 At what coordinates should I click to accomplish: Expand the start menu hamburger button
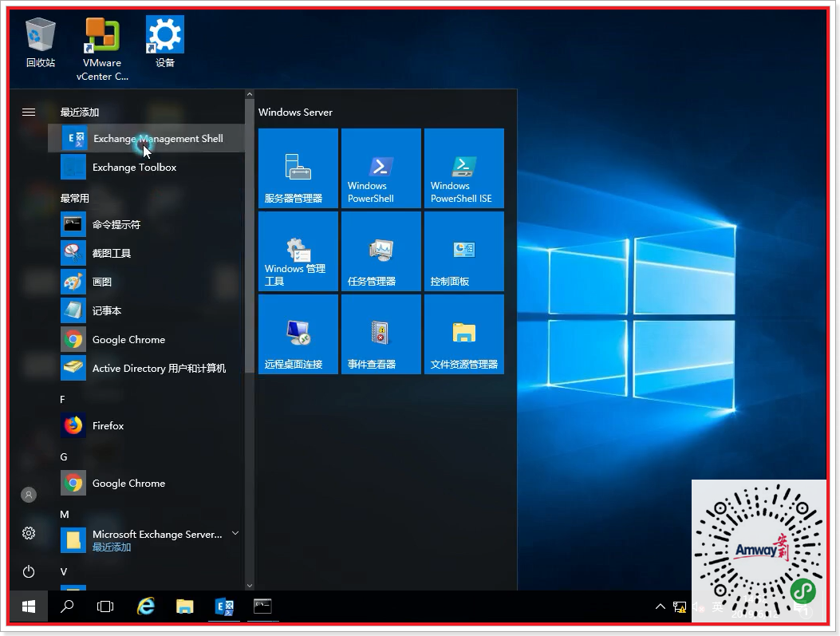(x=29, y=112)
